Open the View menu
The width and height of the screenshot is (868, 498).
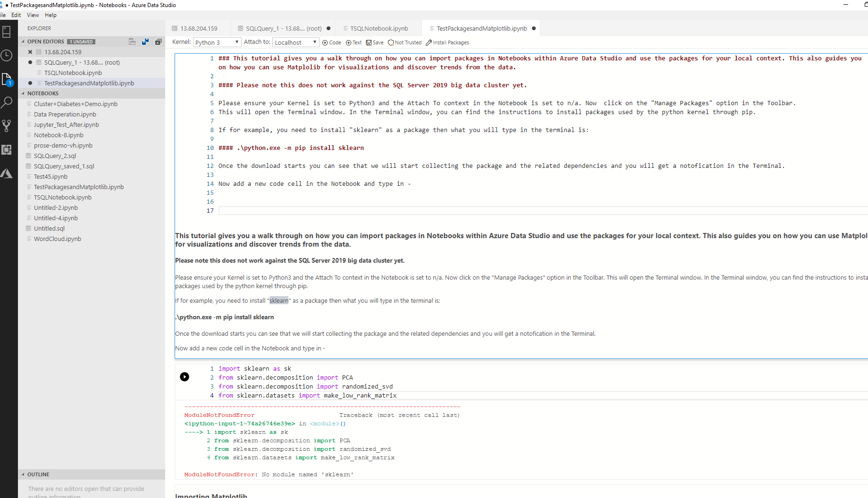[33, 15]
